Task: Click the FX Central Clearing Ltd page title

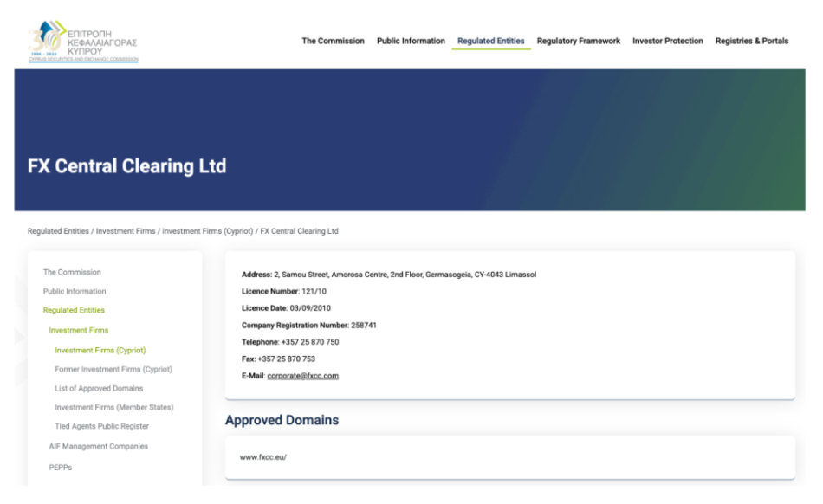Action: point(127,166)
